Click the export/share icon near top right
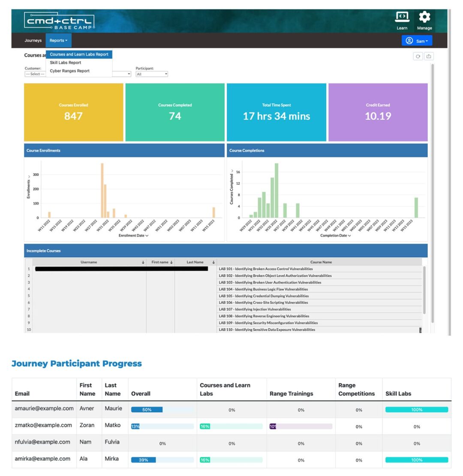The width and height of the screenshot is (463, 476). 429,56
